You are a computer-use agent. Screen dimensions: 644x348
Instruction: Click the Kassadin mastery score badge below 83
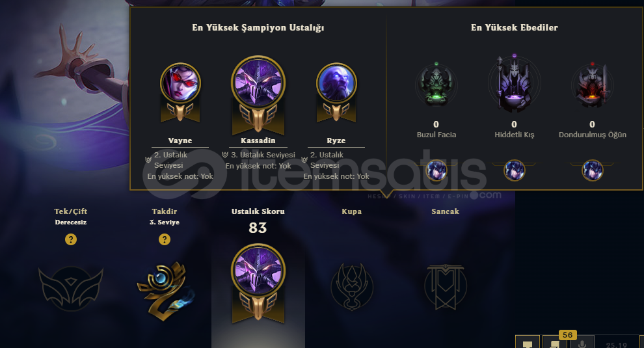(258, 284)
